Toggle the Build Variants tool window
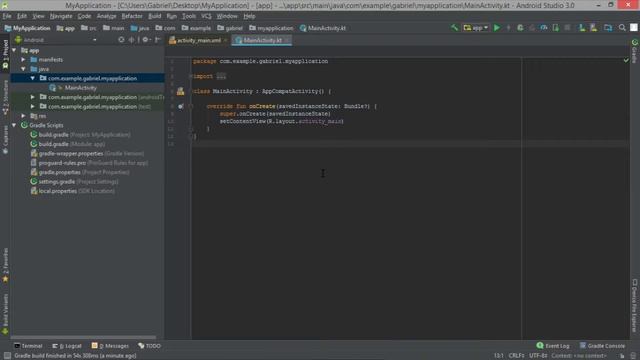 5,314
